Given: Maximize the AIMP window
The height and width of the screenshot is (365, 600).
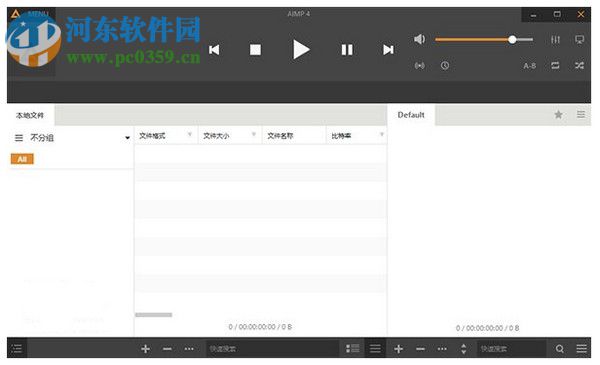Looking at the screenshot, I should [x=557, y=15].
